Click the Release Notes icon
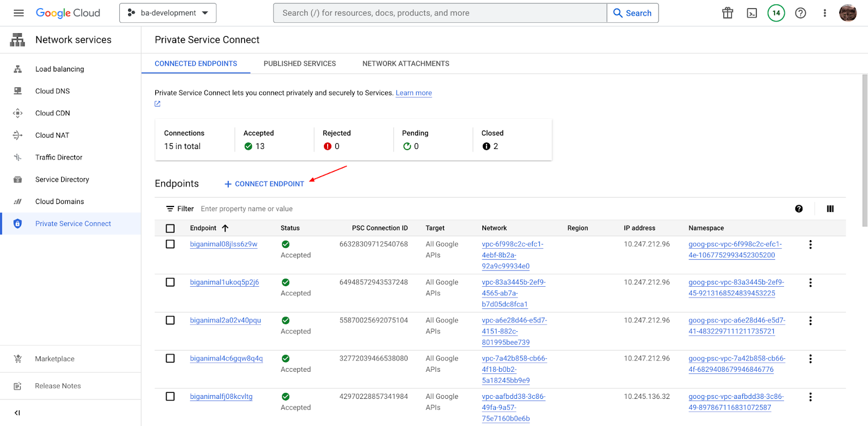The width and height of the screenshot is (868, 426). pyautogui.click(x=17, y=386)
